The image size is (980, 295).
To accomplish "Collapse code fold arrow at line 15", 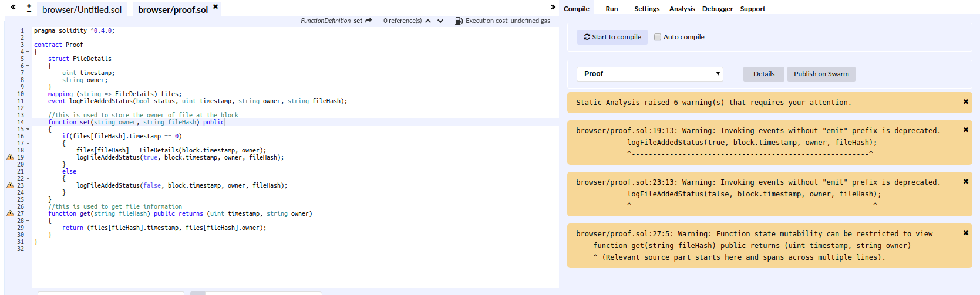I will coord(28,129).
